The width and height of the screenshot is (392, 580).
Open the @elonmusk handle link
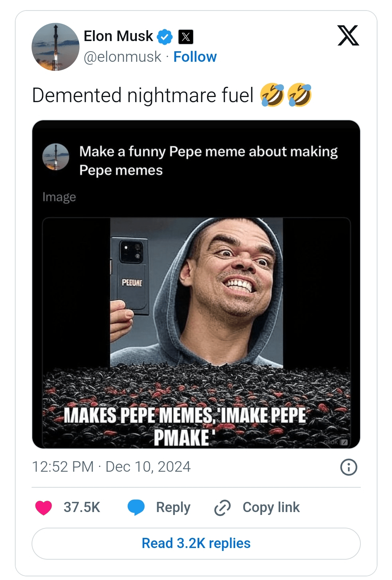click(122, 57)
